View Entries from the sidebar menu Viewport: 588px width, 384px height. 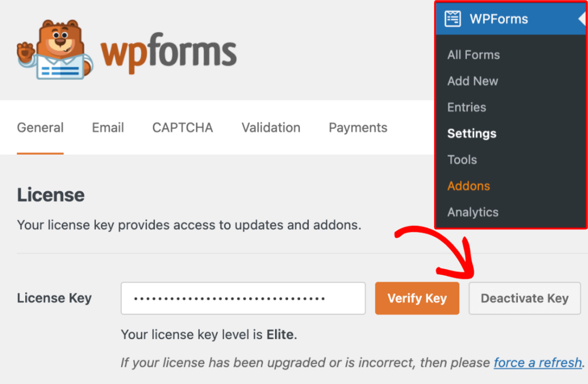click(466, 107)
